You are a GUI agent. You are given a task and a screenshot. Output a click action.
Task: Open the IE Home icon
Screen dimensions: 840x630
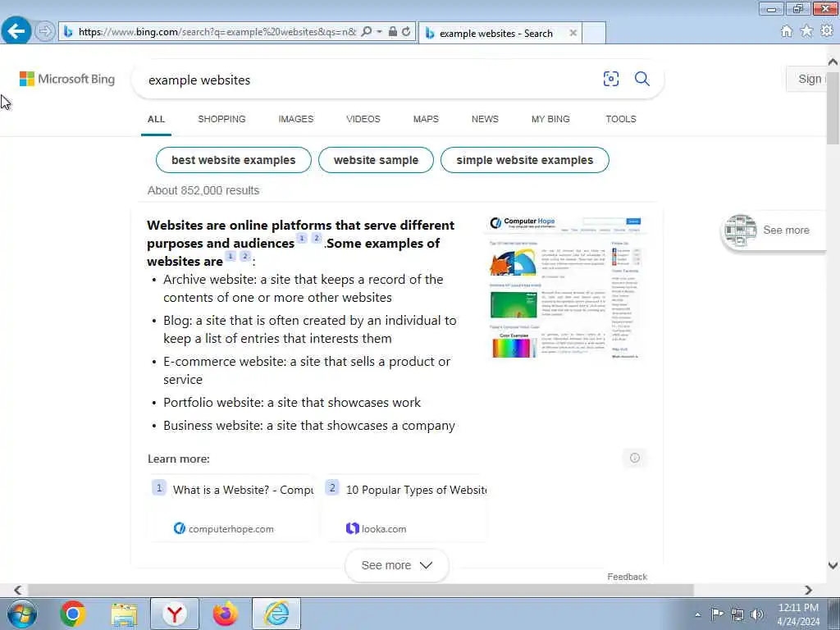pos(787,32)
